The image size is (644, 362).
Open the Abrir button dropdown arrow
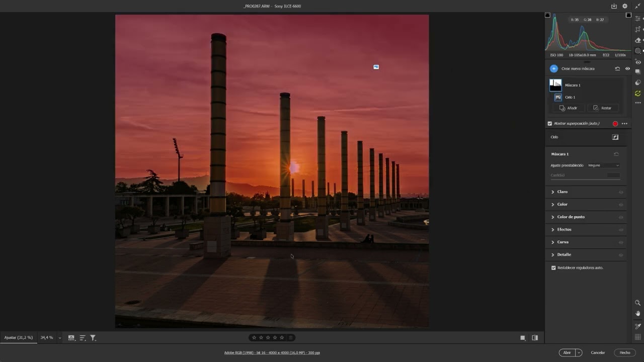coord(579,352)
